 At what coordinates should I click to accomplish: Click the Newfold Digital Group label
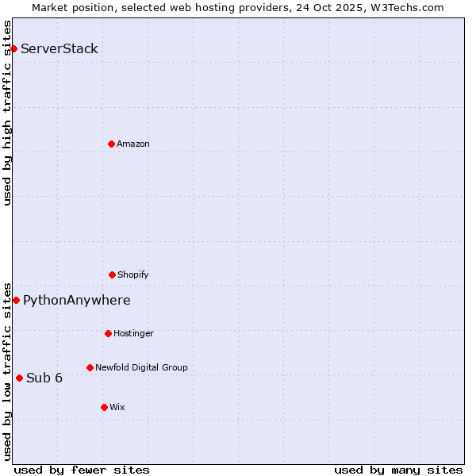point(141,368)
